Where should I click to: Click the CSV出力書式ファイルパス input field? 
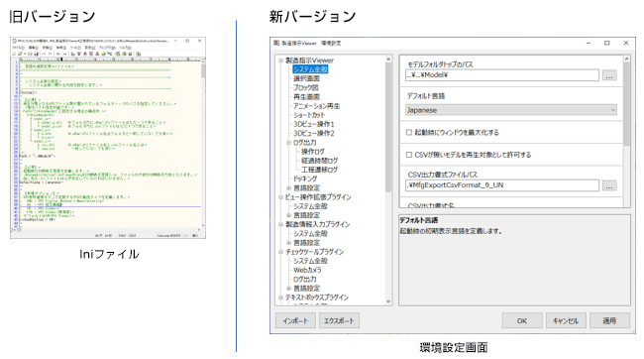[x=502, y=185]
